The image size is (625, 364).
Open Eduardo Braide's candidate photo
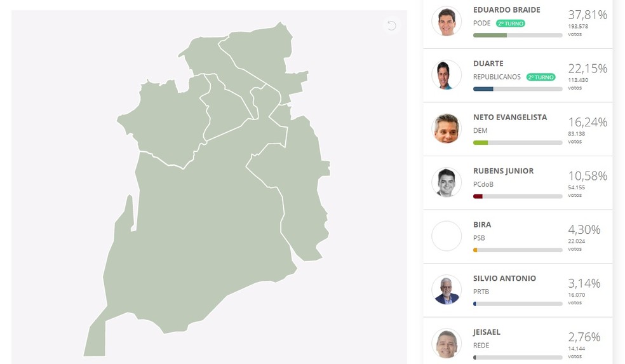click(x=447, y=21)
